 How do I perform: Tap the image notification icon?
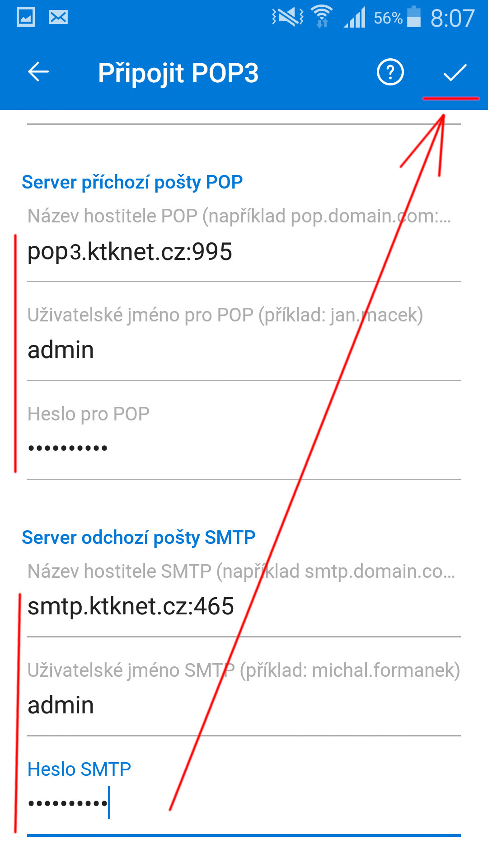[x=26, y=18]
